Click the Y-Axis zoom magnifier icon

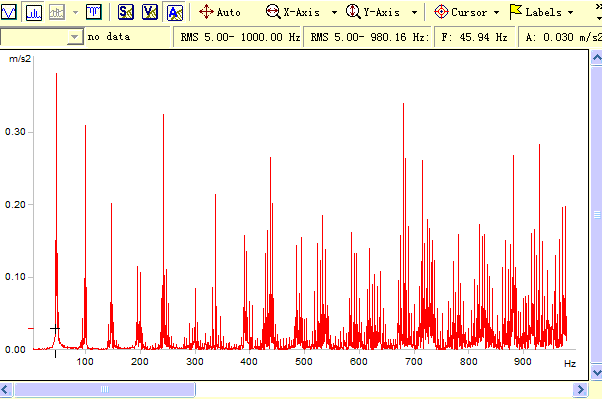353,12
